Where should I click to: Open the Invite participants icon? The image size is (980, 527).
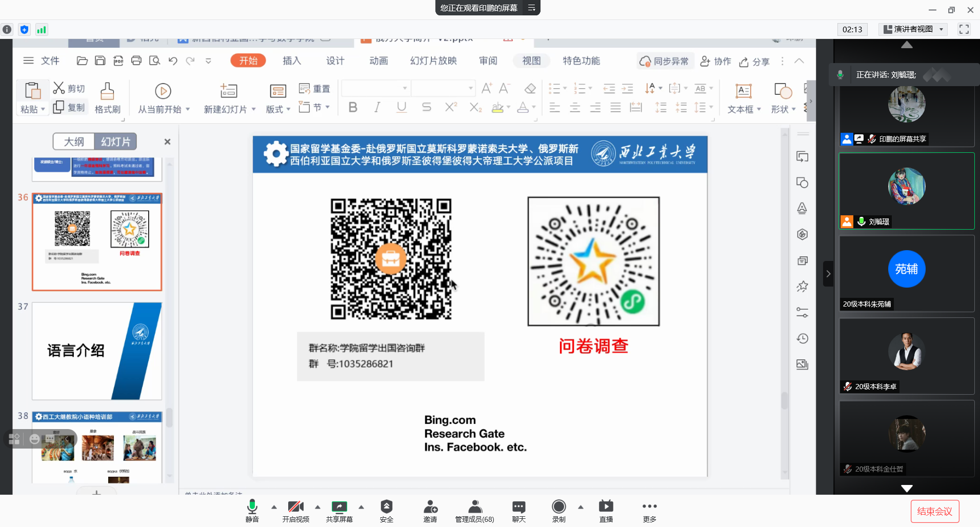430,507
